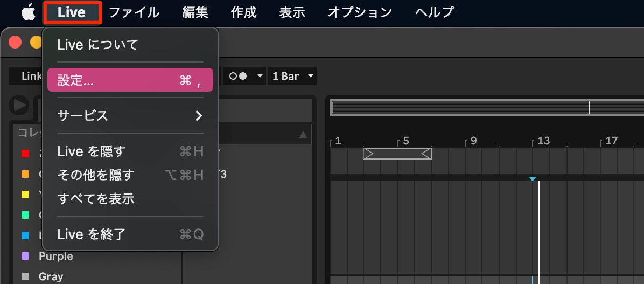The image size is (644, 284).
Task: Toggle the metronome circles button
Action: pos(238,76)
